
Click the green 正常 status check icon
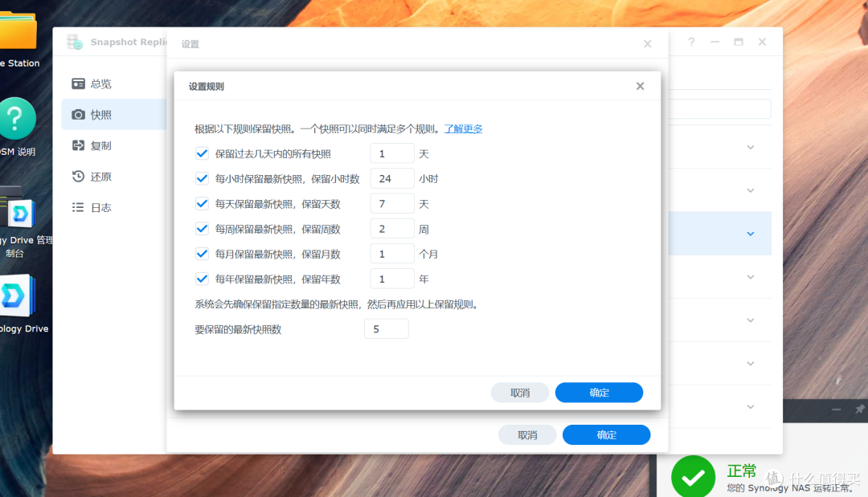click(x=693, y=477)
